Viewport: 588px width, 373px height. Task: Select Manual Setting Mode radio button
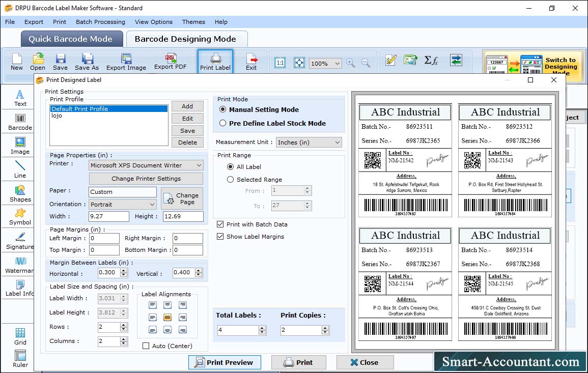(223, 109)
